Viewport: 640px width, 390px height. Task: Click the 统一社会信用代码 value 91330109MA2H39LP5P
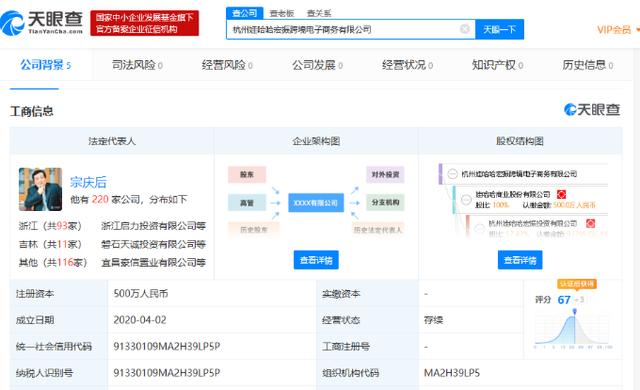167,346
